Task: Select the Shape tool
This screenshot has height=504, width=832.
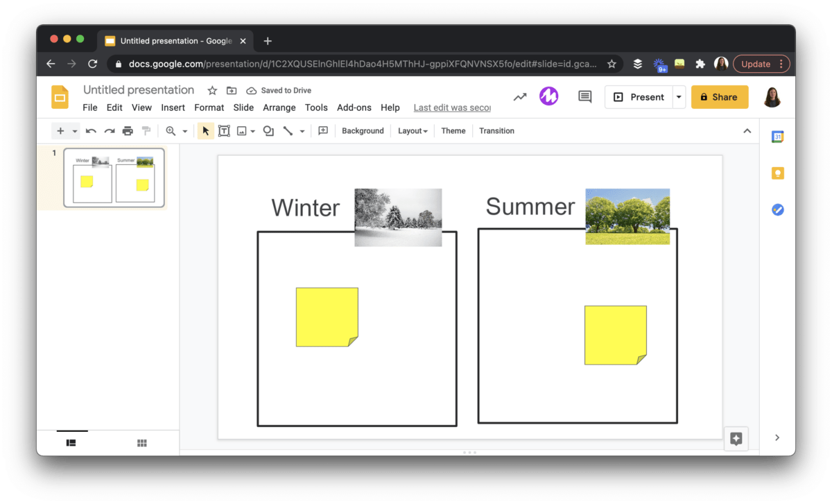Action: pyautogui.click(x=268, y=130)
